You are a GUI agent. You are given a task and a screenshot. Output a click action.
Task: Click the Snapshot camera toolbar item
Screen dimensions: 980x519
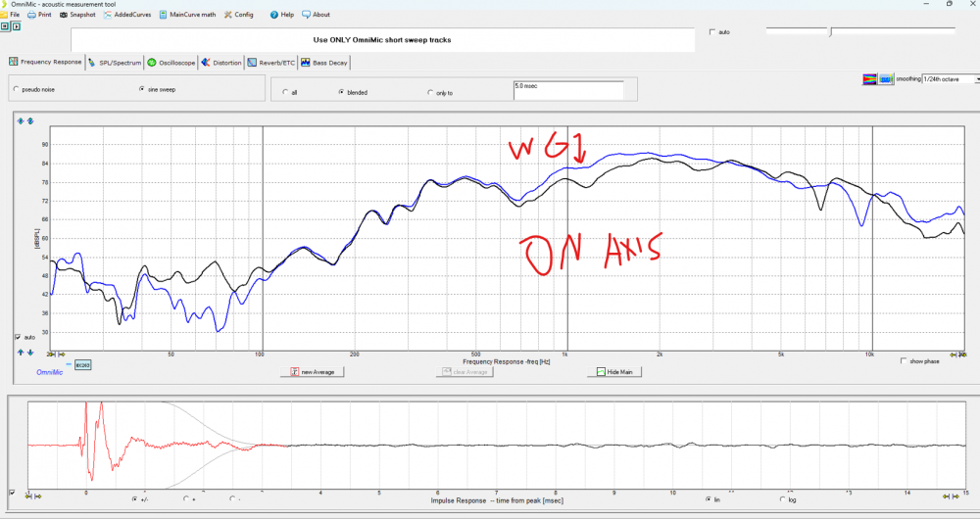(76, 15)
